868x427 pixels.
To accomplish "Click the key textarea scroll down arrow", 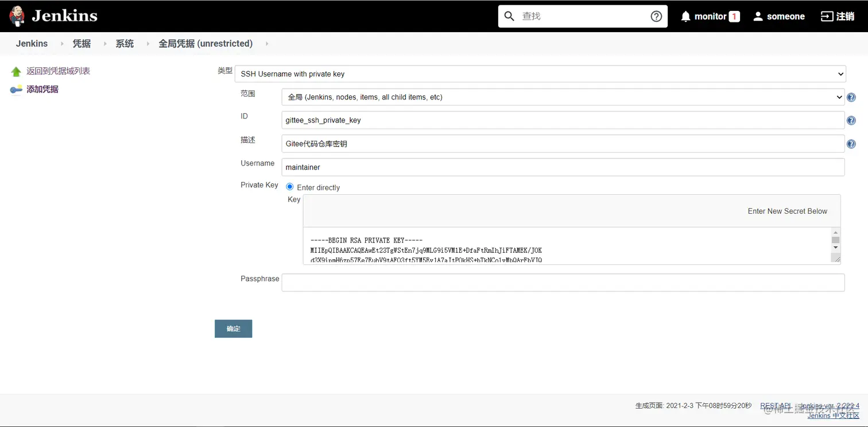I will click(836, 248).
